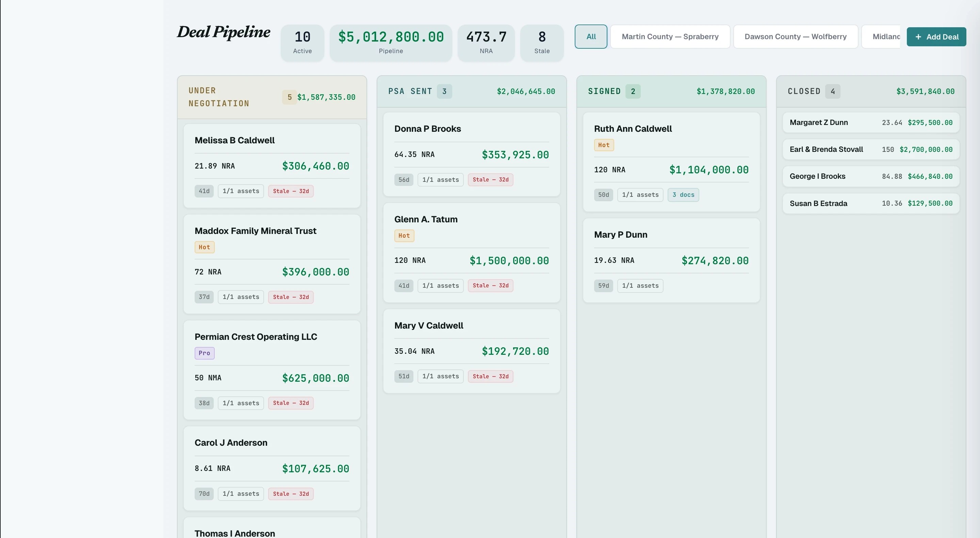Select the All filter tab
980x538 pixels.
591,36
